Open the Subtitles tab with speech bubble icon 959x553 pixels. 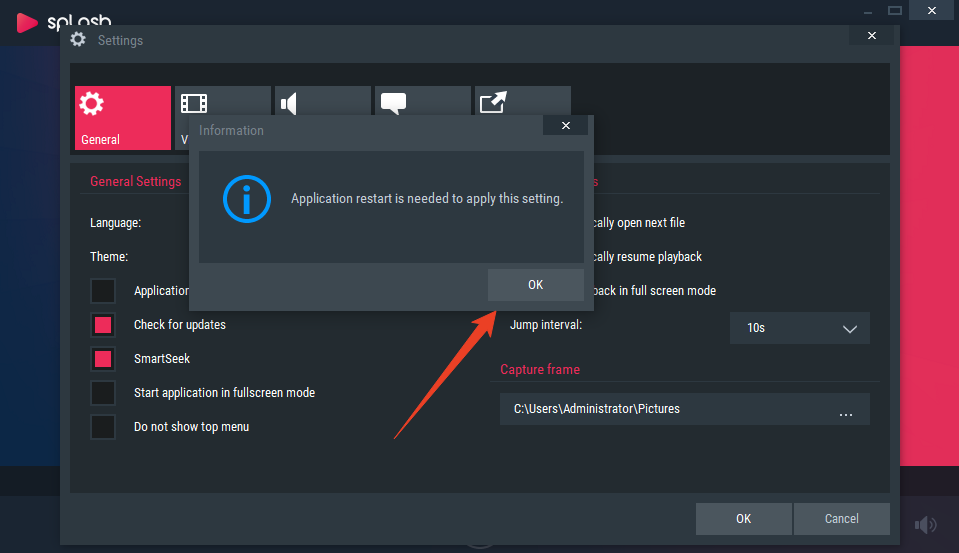[422, 101]
